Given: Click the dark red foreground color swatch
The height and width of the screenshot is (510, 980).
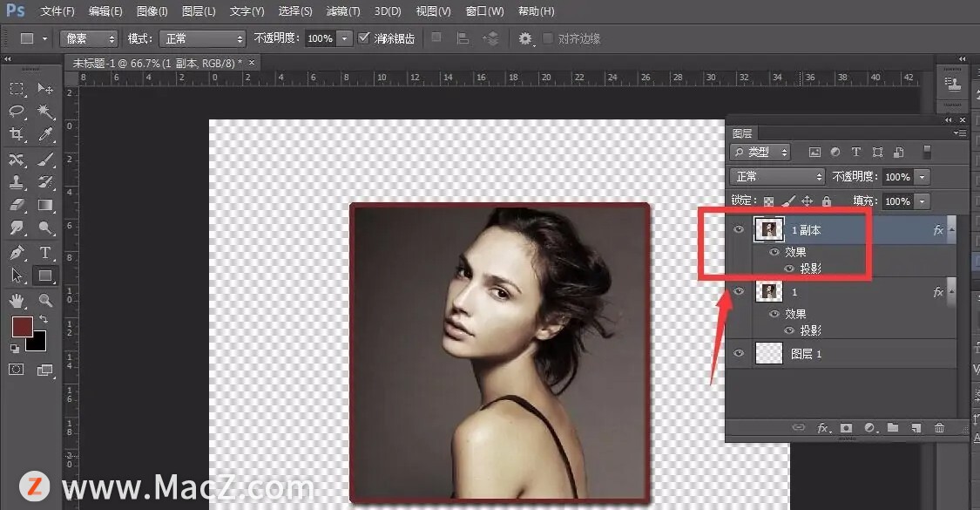Looking at the screenshot, I should (x=22, y=327).
